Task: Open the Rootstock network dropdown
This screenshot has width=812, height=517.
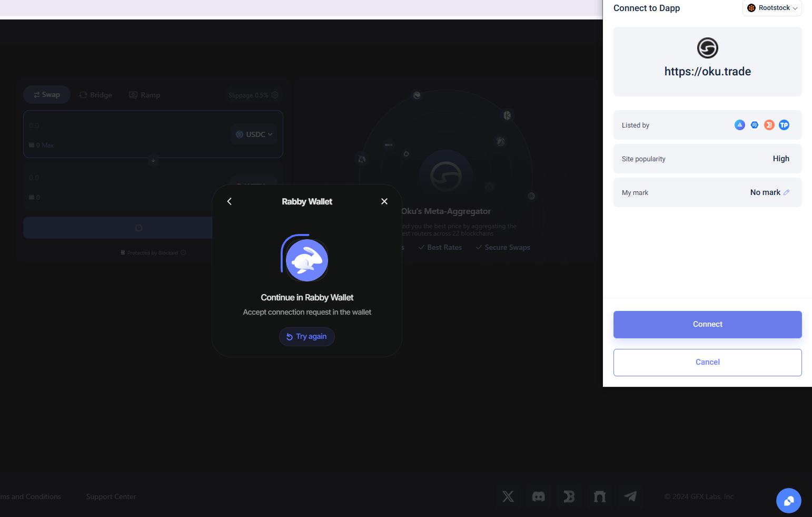Action: coord(772,8)
